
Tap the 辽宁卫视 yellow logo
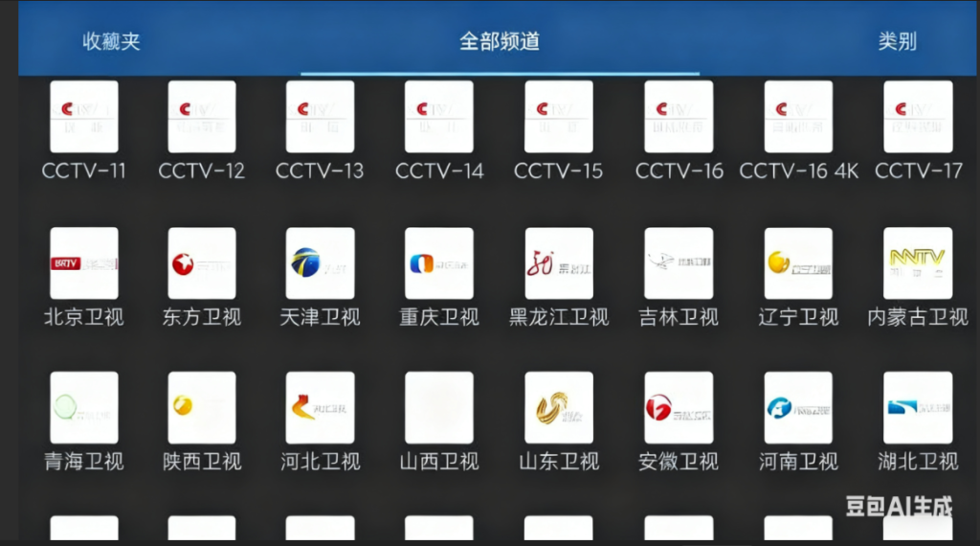[x=798, y=263]
